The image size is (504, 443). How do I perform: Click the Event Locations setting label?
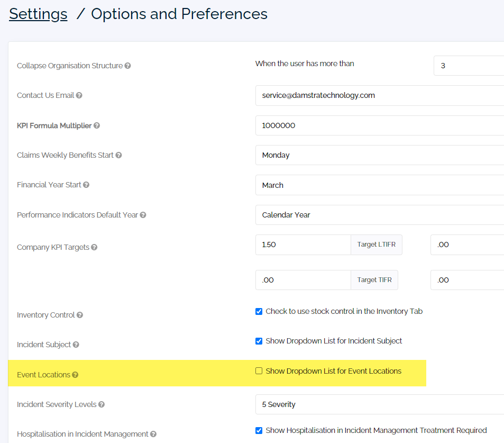(x=43, y=375)
